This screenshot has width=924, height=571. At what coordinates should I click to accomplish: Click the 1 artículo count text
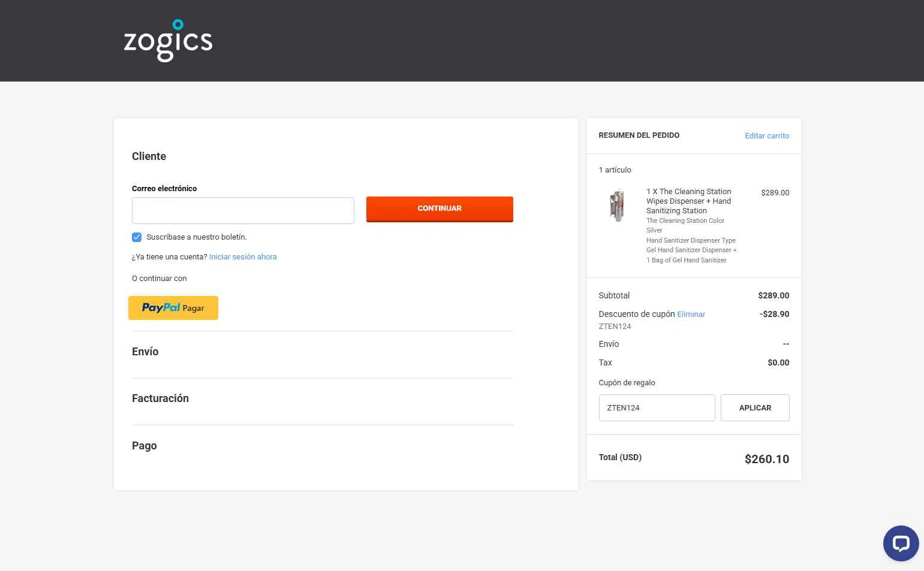click(615, 170)
